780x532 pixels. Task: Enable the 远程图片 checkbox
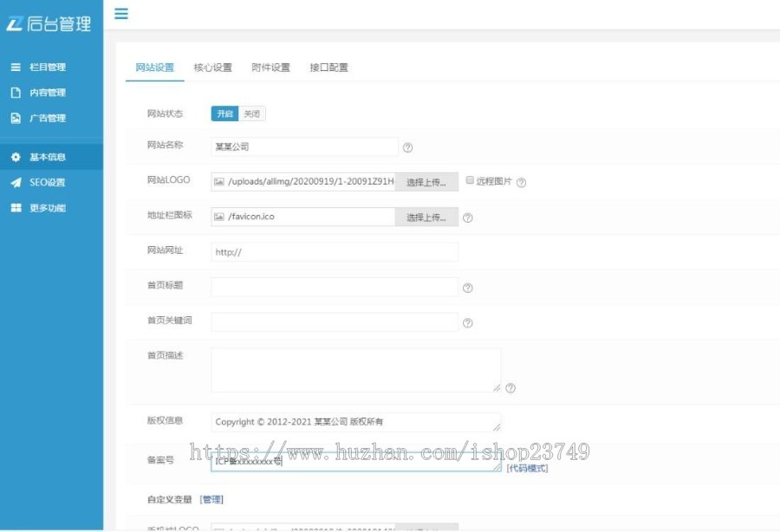tap(470, 180)
